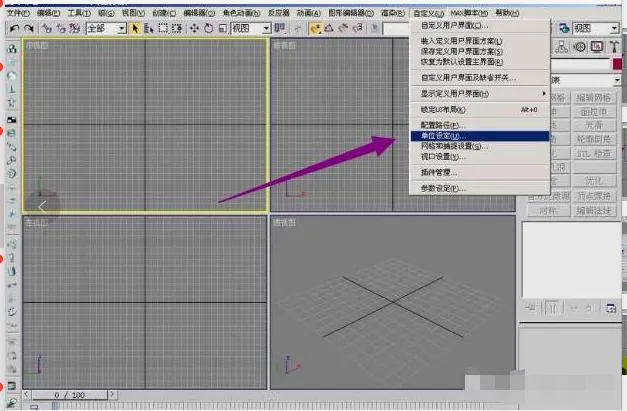Activate the Select and Scale tool
Viewport: 627px width, 411px height.
[x=223, y=28]
